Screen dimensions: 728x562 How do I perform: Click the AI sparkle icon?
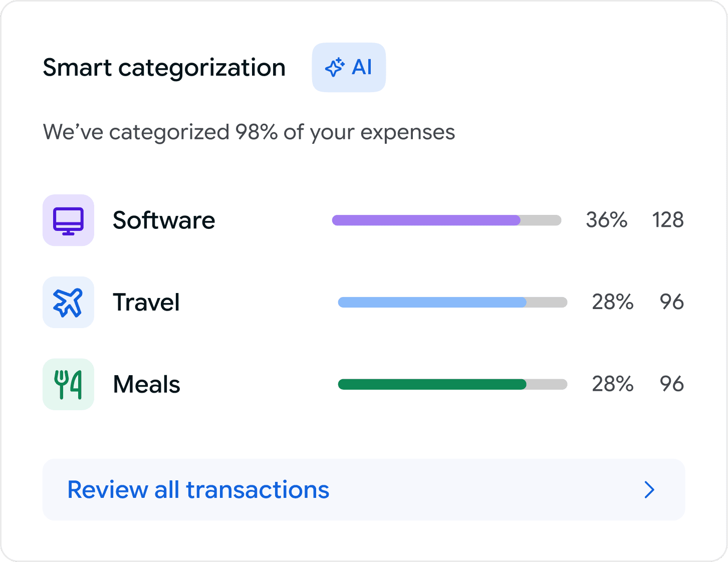pos(335,68)
